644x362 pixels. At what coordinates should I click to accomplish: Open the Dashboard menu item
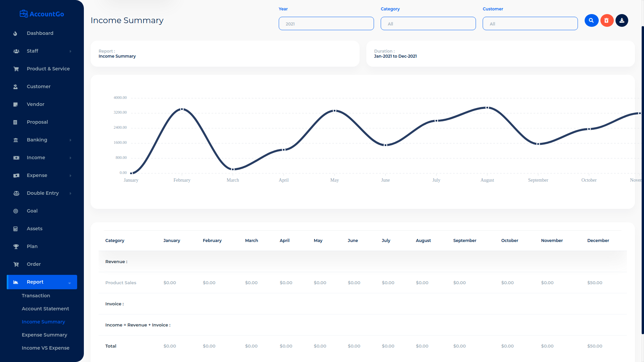42,33
